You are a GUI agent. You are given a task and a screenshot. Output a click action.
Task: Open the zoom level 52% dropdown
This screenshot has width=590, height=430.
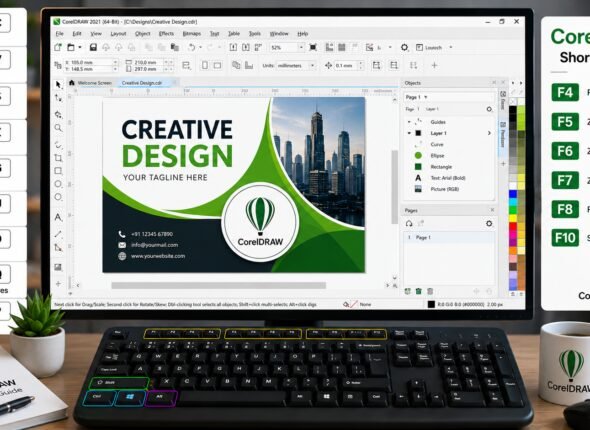301,47
